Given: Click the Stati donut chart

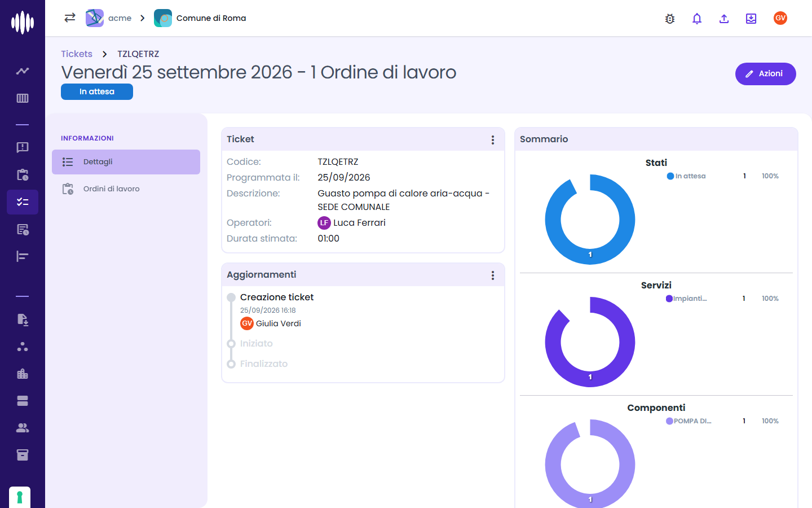Looking at the screenshot, I should 590,220.
